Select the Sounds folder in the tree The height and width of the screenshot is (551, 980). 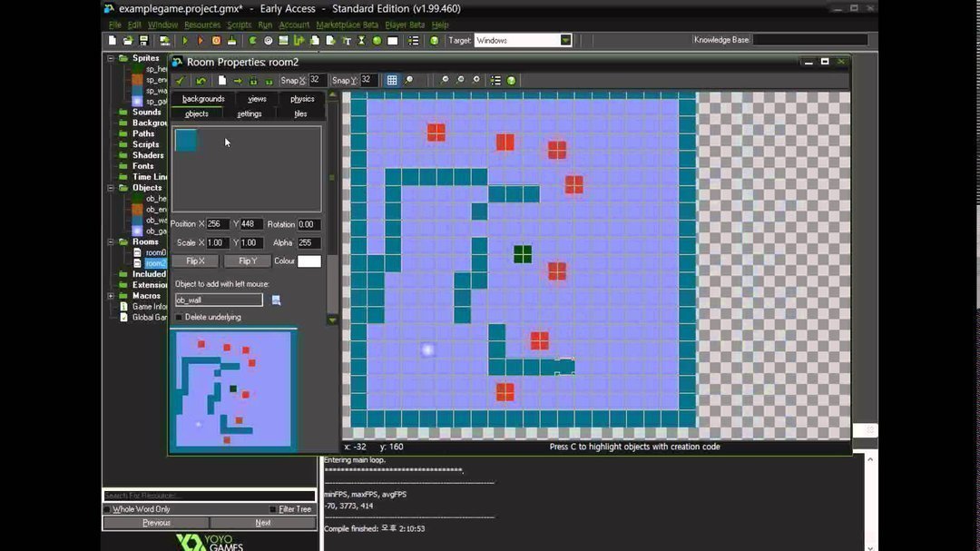(x=146, y=112)
